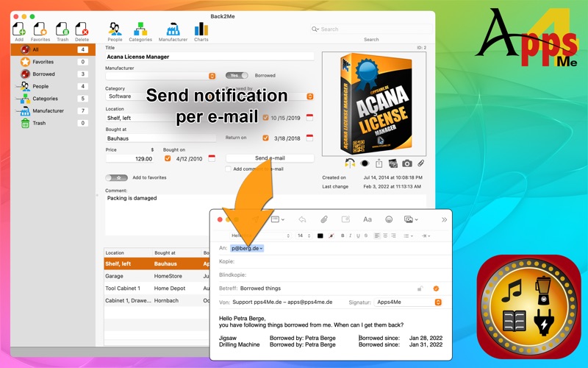This screenshot has height=368, width=588.
Task: Toggle the Add to favorites switch
Action: pyautogui.click(x=116, y=177)
